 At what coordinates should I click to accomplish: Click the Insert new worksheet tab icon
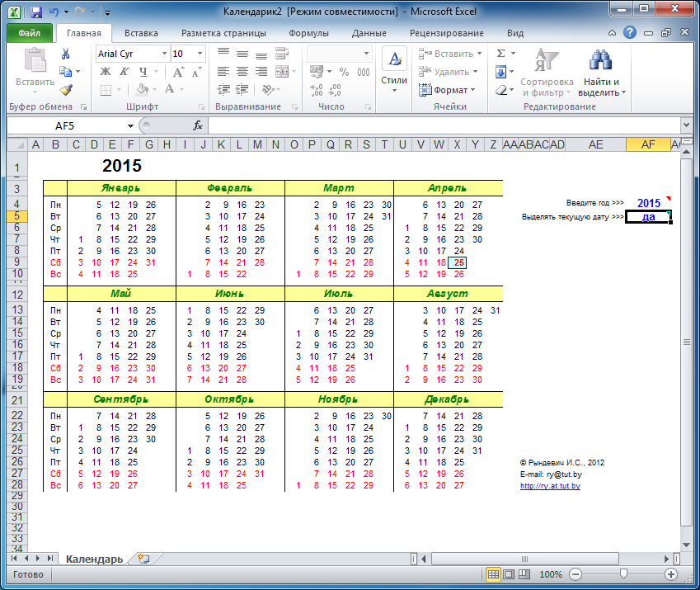pos(143,559)
